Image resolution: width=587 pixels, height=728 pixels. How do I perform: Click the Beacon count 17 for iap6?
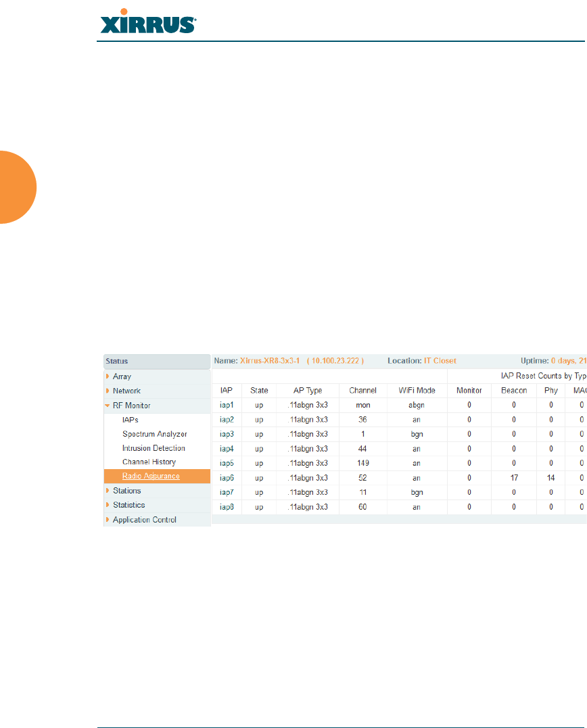pyautogui.click(x=514, y=478)
